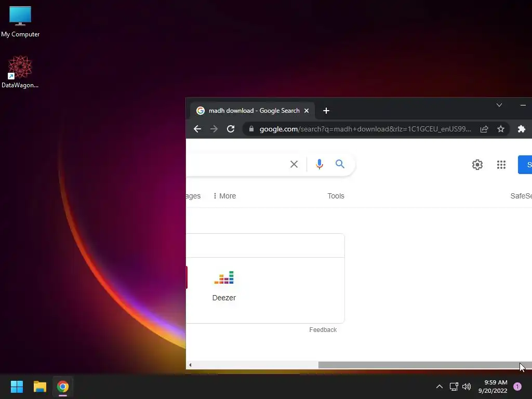Viewport: 532px width, 399px height.
Task: Click the Chrome forward arrow
Action: pos(214,129)
